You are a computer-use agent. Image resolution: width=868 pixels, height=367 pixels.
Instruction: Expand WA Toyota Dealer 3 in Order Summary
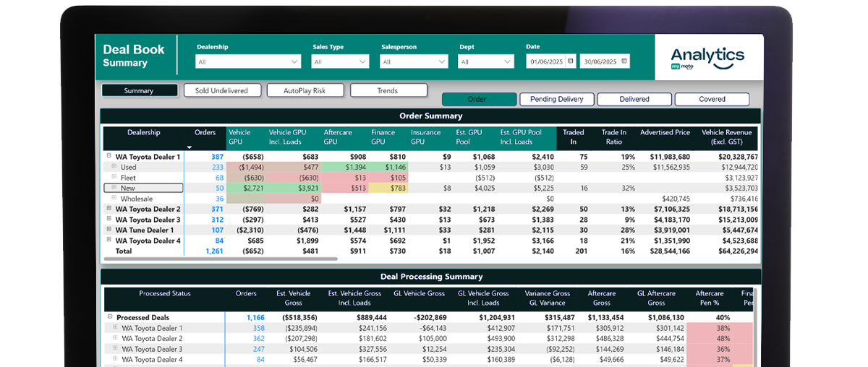pyautogui.click(x=109, y=219)
